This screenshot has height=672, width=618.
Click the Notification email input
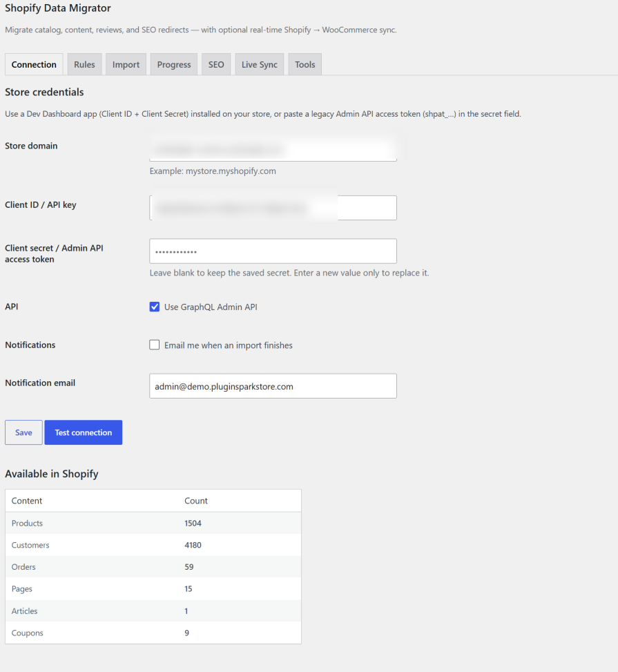[x=273, y=386]
